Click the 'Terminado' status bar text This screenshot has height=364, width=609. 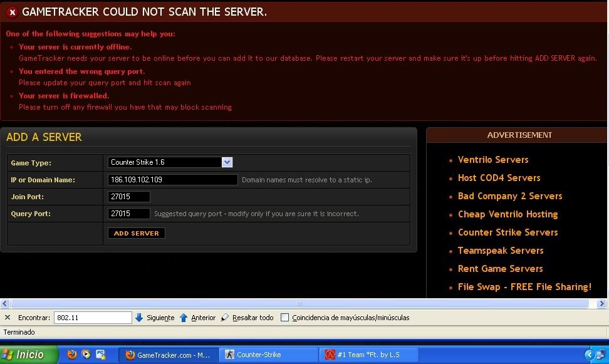pos(19,332)
